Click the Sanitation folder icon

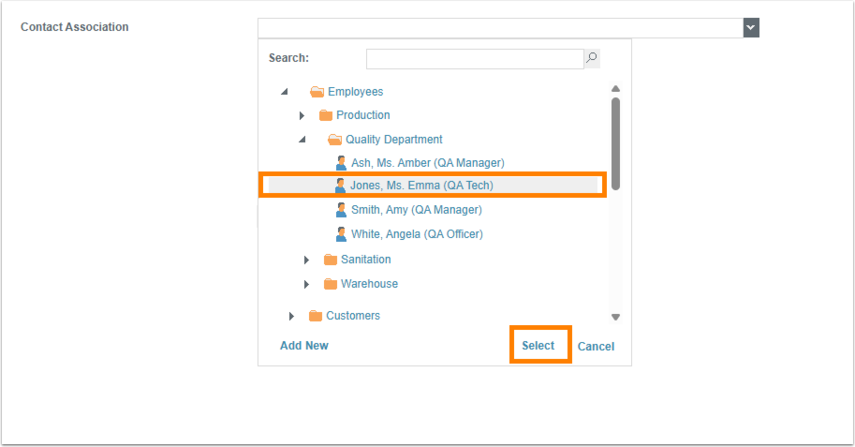330,260
